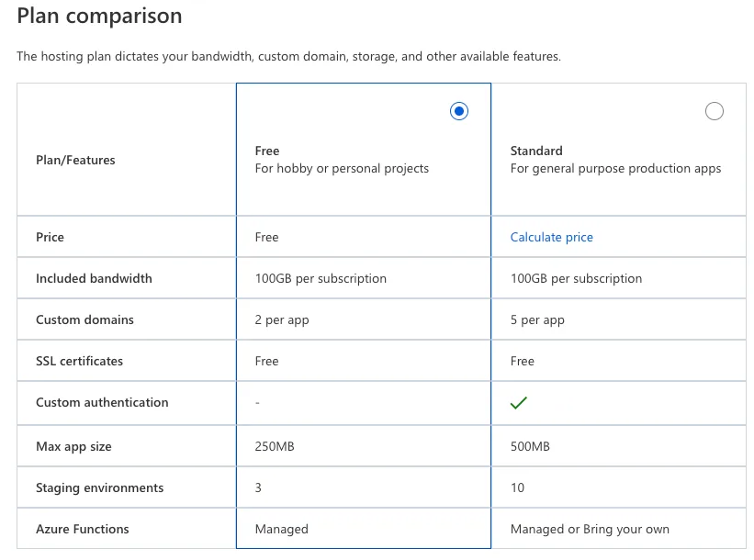Click the Max app size row label
Screen dimensions: 754x560
(x=73, y=446)
